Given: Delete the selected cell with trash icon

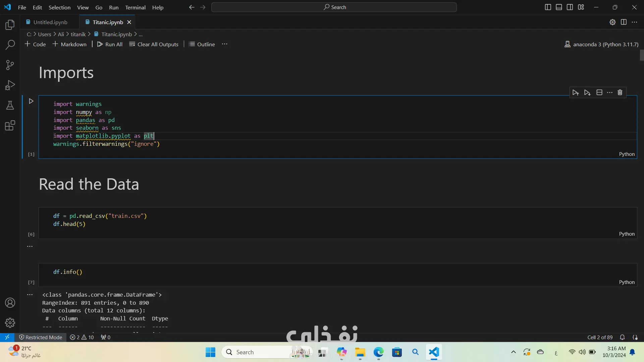Looking at the screenshot, I should 620,93.
